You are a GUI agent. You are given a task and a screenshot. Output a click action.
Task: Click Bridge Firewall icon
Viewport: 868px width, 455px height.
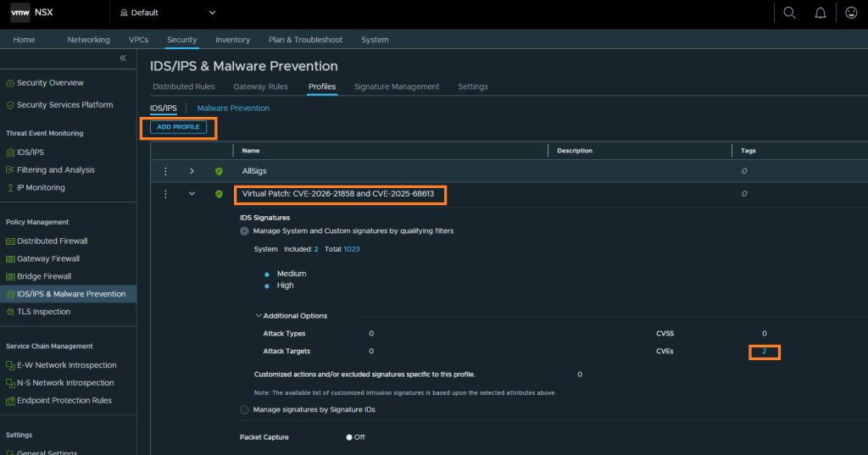10,277
